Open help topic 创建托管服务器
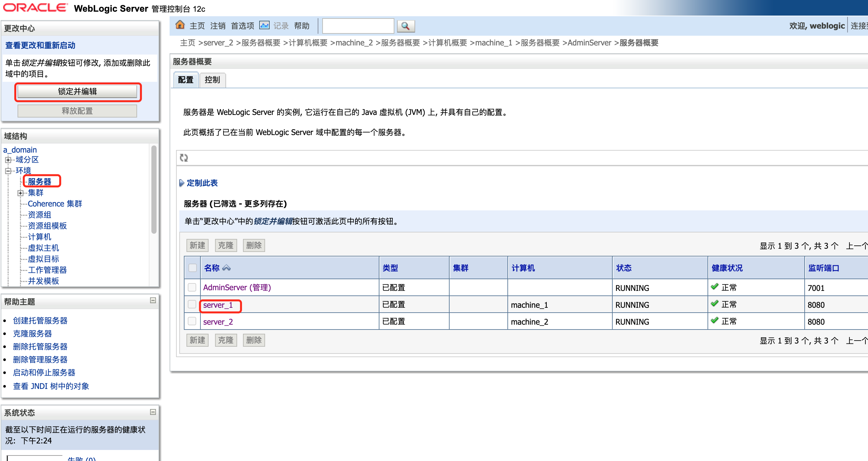 pyautogui.click(x=40, y=320)
